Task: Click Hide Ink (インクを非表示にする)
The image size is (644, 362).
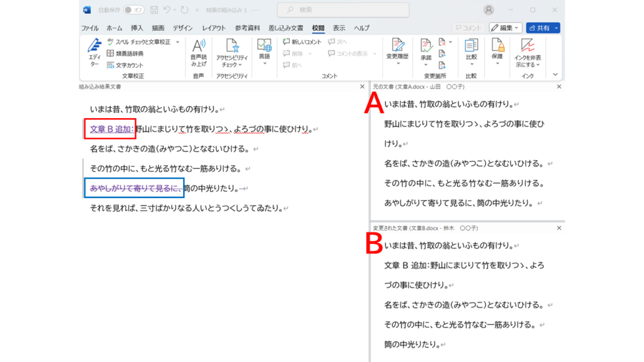Action: click(x=528, y=53)
